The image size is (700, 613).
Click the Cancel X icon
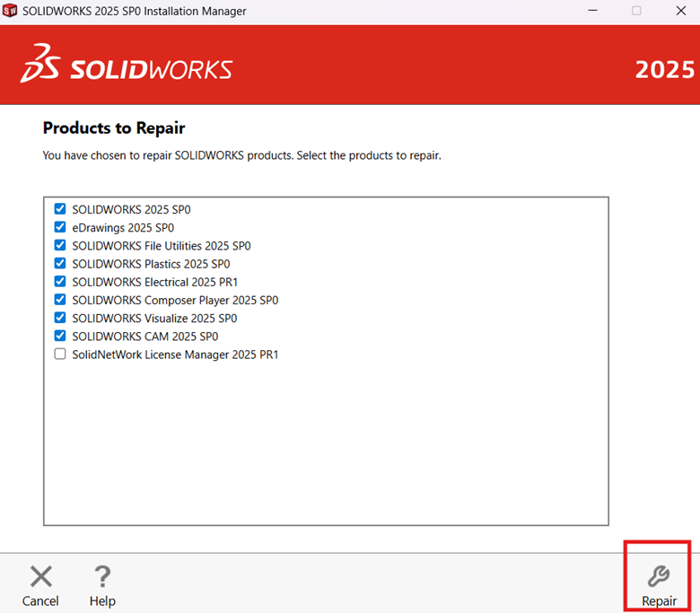(x=40, y=576)
